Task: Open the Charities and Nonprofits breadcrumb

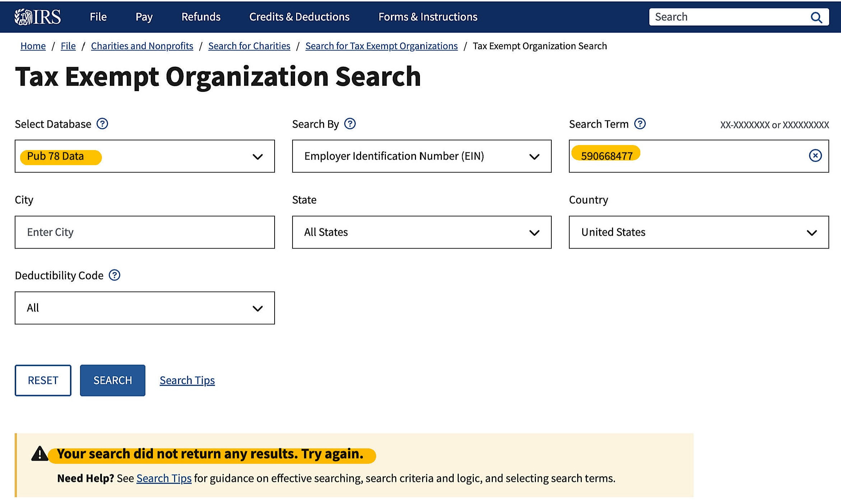Action: pos(142,46)
